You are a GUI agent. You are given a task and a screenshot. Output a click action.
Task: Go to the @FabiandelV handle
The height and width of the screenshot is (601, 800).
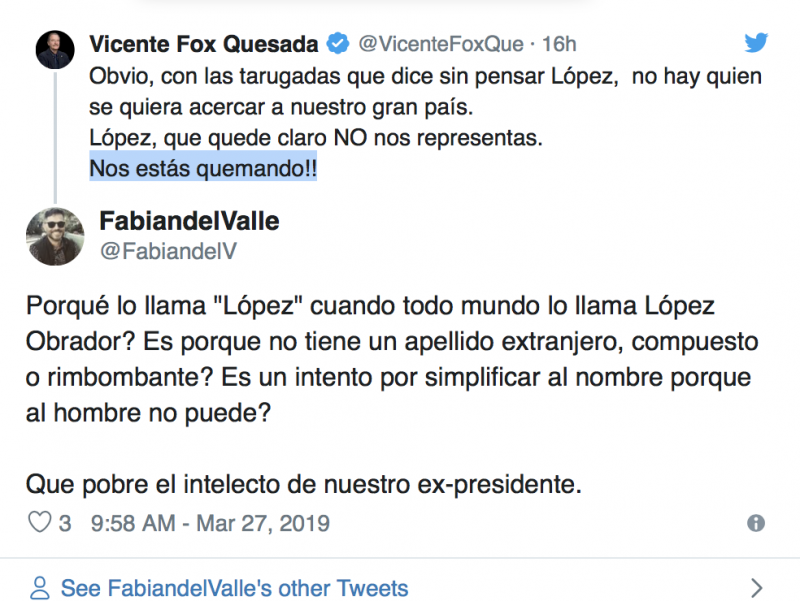coord(168,252)
